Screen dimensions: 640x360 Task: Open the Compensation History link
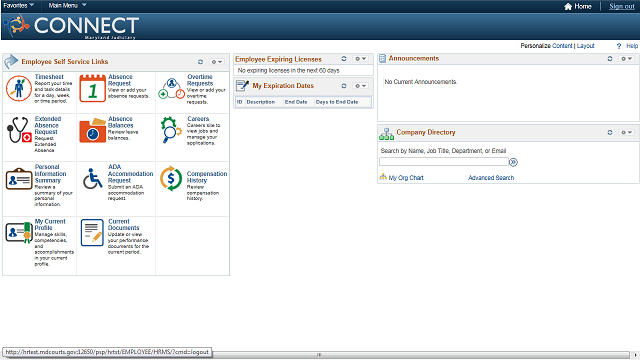click(207, 177)
